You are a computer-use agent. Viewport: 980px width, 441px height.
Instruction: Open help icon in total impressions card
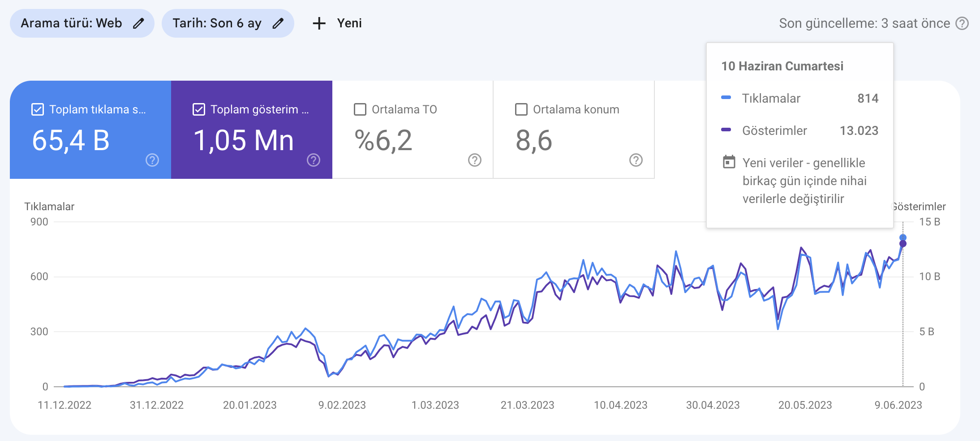[x=314, y=160]
